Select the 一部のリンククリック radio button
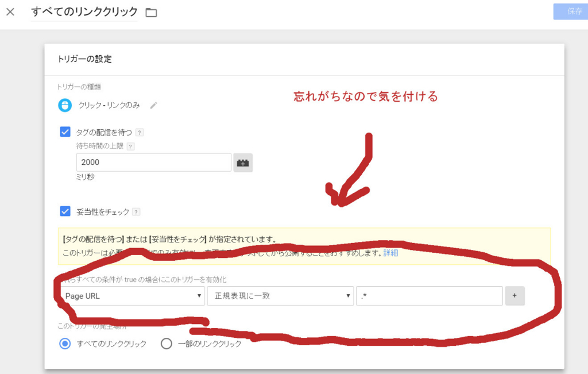This screenshot has width=588, height=374. [x=167, y=343]
